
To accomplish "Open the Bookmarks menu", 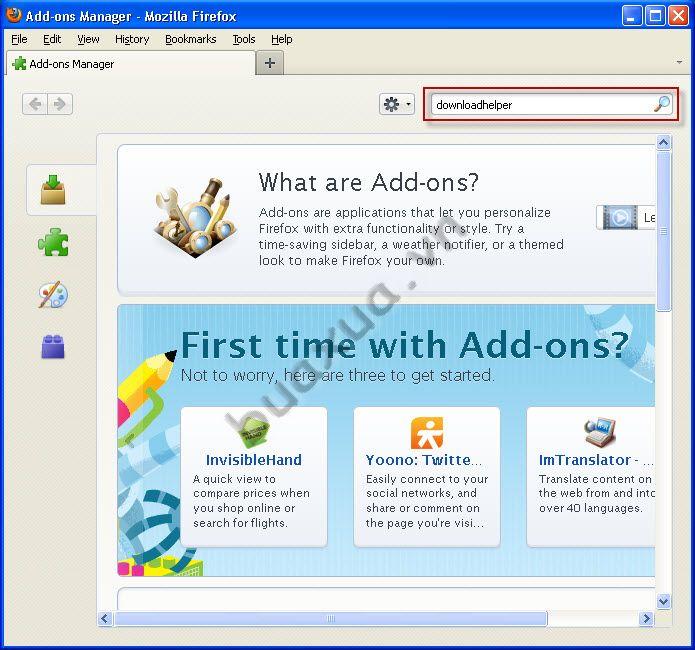I will 191,39.
